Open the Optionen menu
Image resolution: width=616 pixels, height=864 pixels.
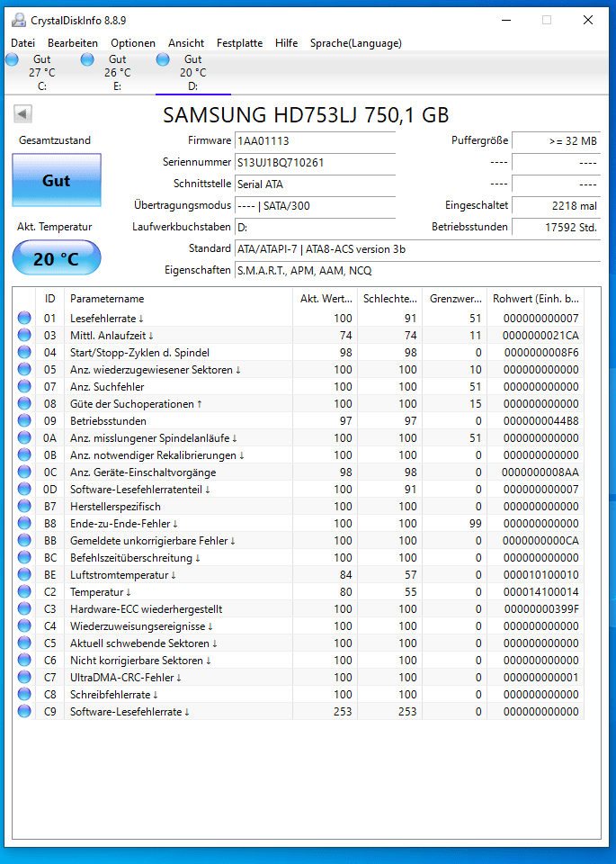coord(133,43)
